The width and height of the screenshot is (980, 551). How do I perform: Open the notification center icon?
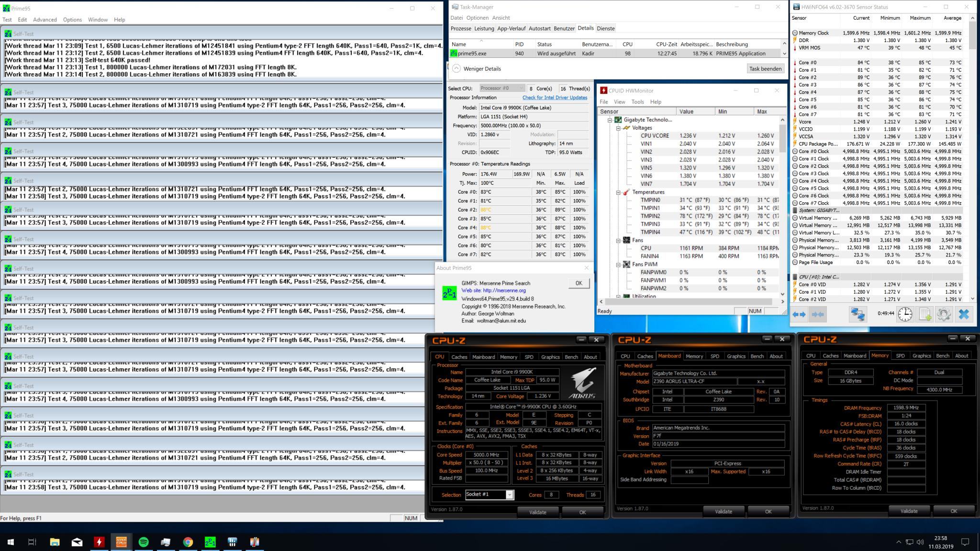click(x=965, y=542)
